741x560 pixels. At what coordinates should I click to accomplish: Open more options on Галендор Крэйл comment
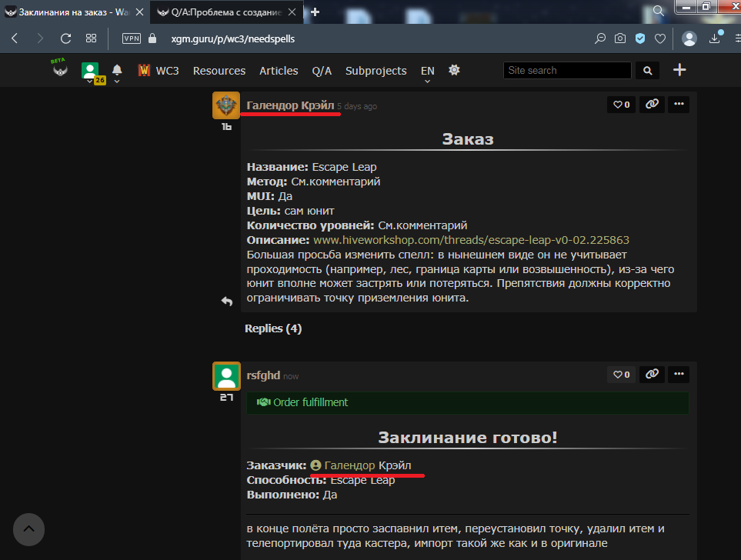[x=679, y=104]
